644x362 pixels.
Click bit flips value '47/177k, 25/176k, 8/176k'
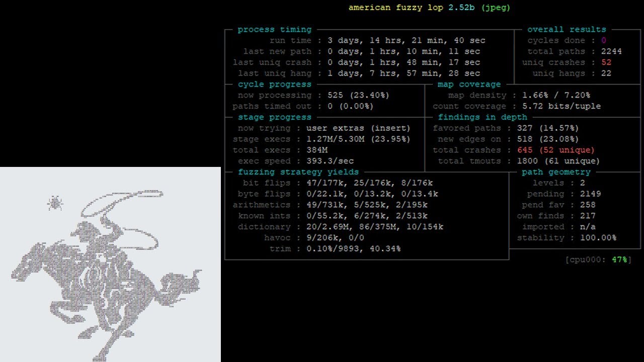coord(369,184)
